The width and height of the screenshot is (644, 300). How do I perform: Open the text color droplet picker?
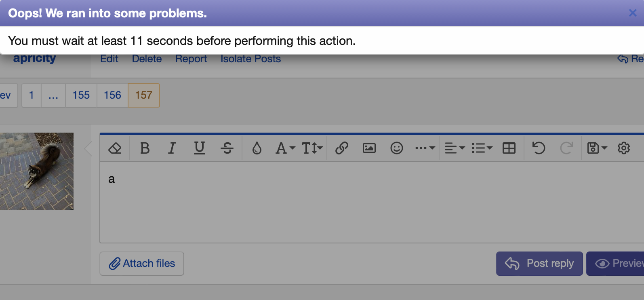point(257,148)
